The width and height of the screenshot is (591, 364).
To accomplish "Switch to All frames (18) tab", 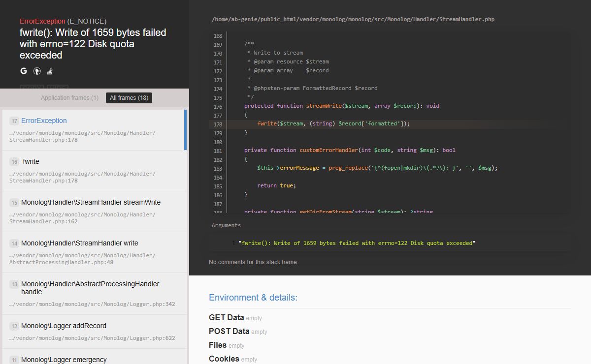I will (129, 98).
